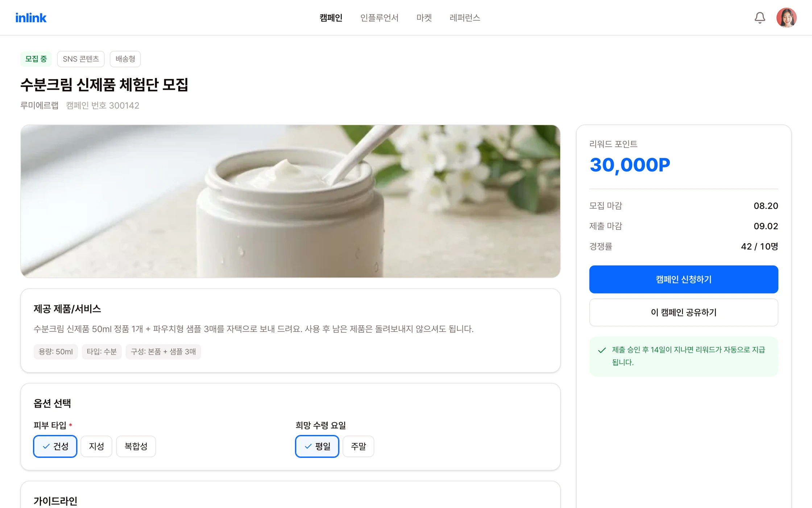
Task: Open the moisturizing cream product image
Action: [x=290, y=201]
